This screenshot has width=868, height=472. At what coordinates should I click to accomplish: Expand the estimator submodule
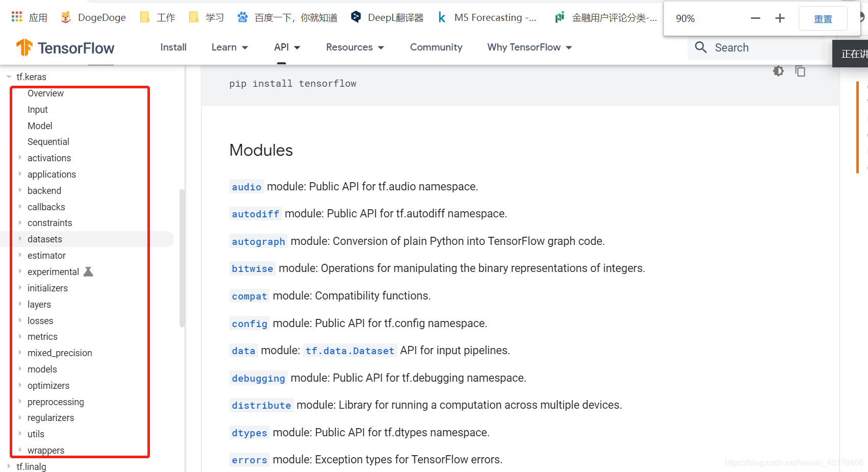click(20, 255)
